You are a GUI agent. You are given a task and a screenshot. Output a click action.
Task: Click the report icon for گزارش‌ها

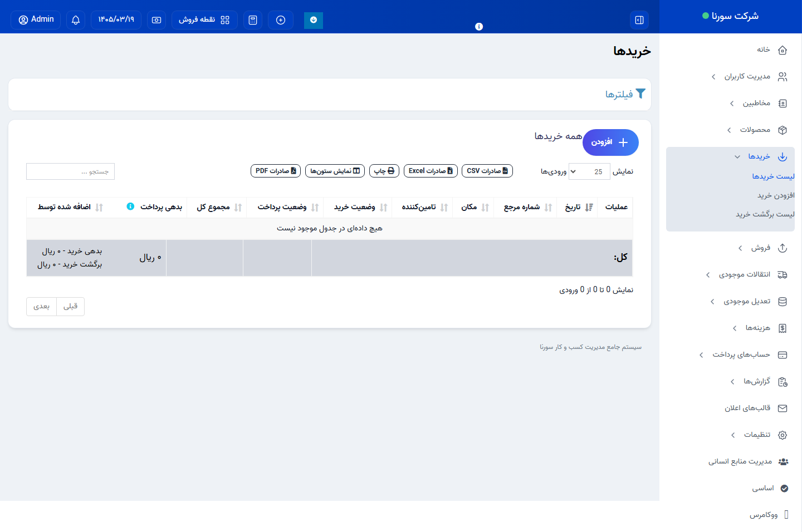[x=783, y=382]
